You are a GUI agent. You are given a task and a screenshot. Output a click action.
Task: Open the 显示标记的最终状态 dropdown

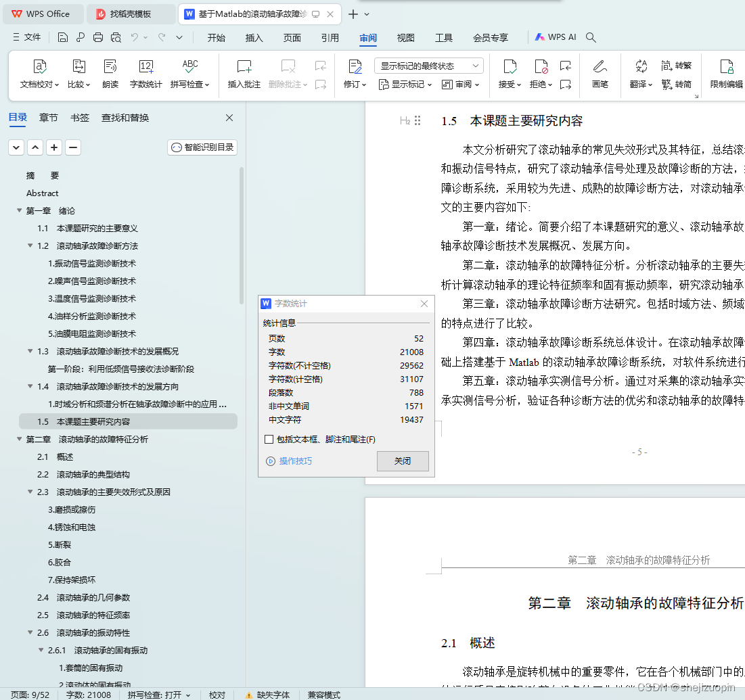click(x=428, y=66)
